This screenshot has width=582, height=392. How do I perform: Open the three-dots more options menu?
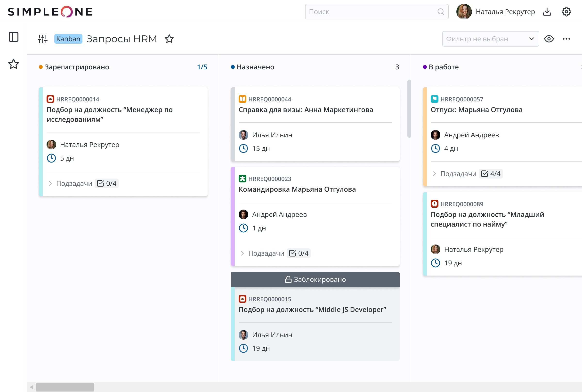(x=566, y=39)
